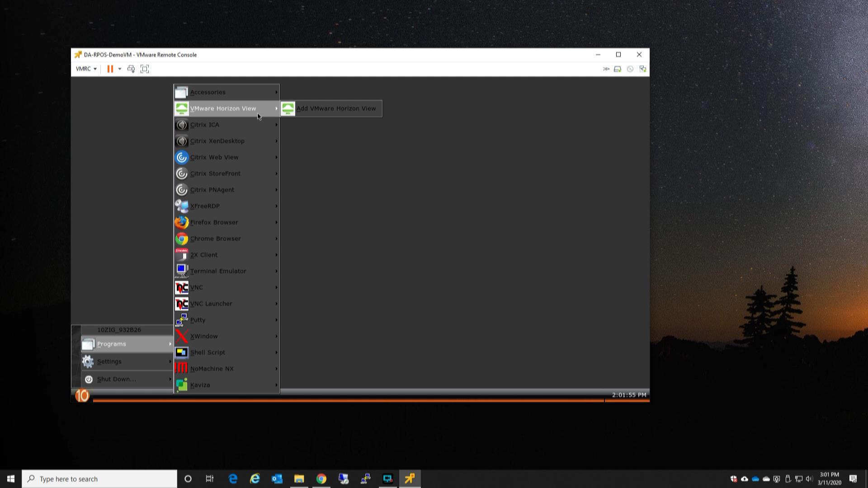Open the VMRC dropdown menu
The width and height of the screenshot is (868, 488).
[86, 69]
